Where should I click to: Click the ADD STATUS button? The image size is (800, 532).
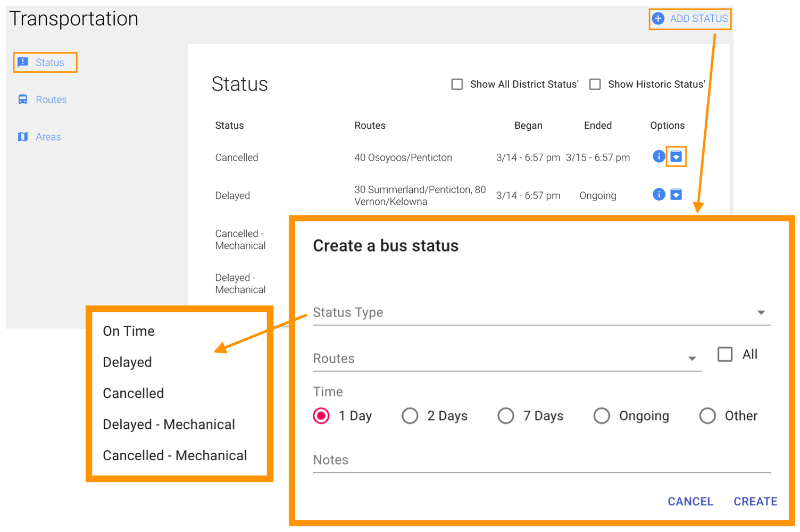click(x=690, y=19)
